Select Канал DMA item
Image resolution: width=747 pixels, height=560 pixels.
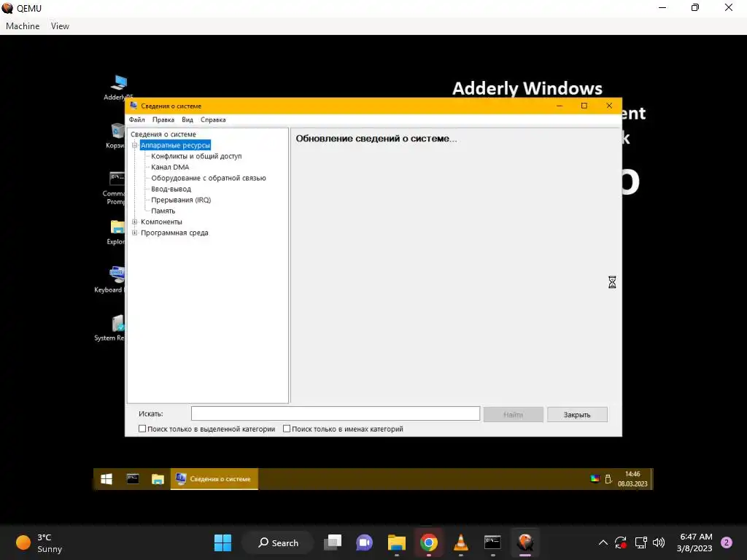pos(170,167)
